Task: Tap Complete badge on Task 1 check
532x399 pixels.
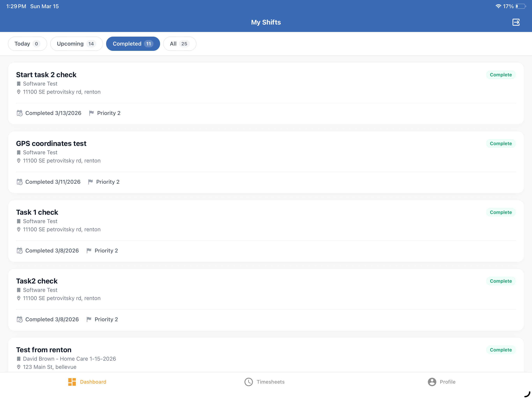Action: (501, 212)
